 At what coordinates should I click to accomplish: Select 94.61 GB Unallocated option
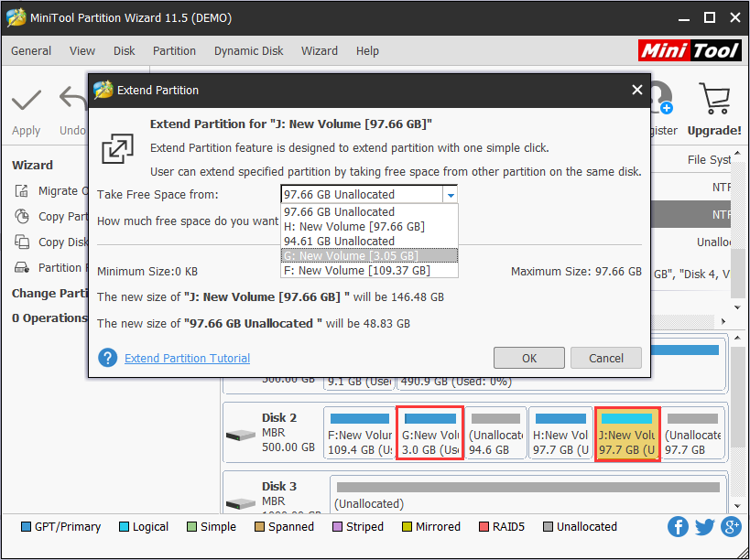(x=369, y=242)
